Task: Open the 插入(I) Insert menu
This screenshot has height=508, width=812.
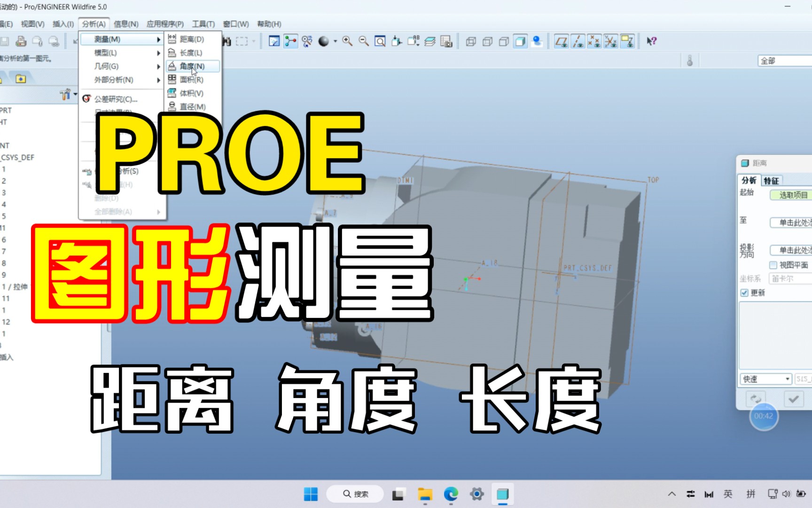Action: tap(63, 24)
